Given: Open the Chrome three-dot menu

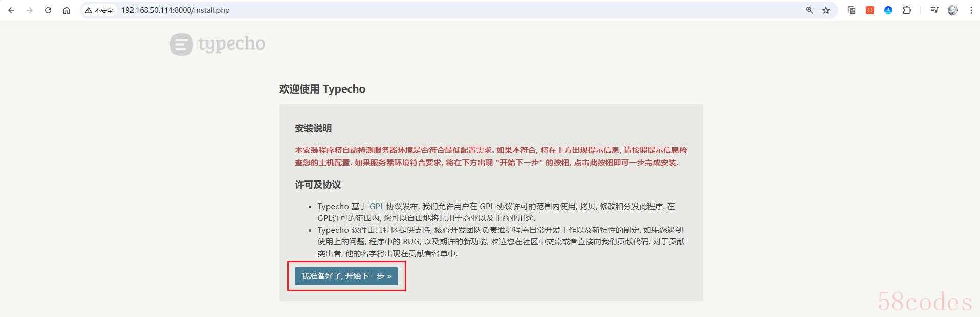Looking at the screenshot, I should 971,10.
